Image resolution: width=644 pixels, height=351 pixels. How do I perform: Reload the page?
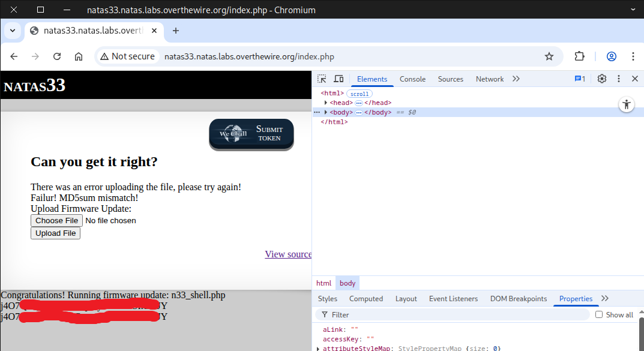tap(57, 56)
